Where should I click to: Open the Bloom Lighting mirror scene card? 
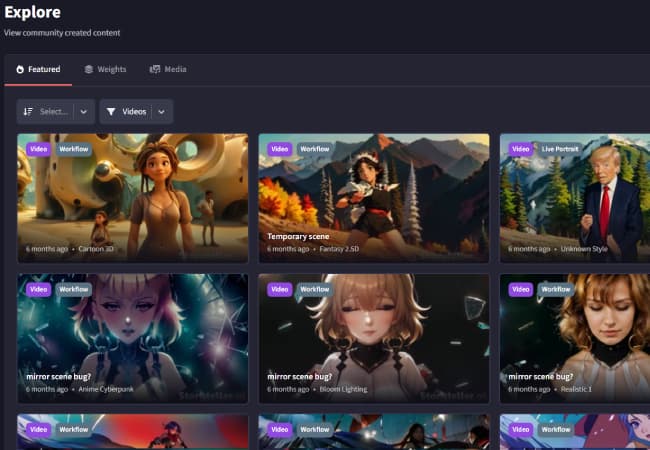[x=374, y=338]
